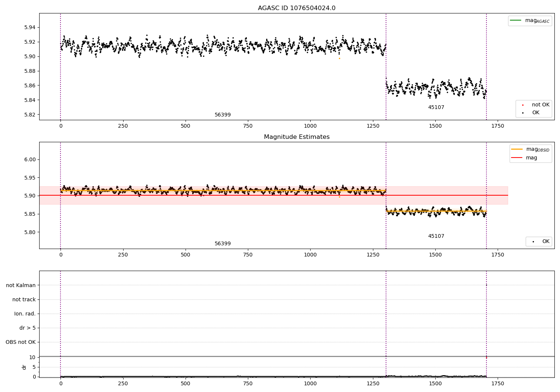
Task: Click the 'not Kalman' y-axis label
Action: point(21,286)
